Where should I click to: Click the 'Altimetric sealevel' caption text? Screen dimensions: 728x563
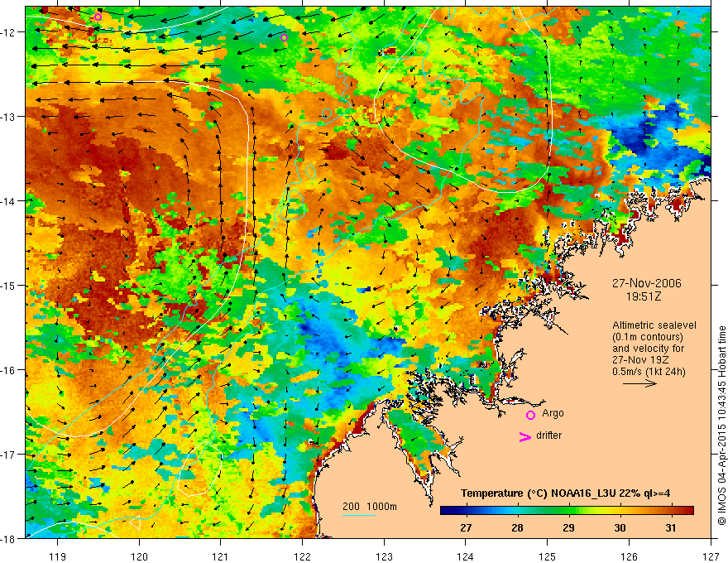click(x=654, y=325)
